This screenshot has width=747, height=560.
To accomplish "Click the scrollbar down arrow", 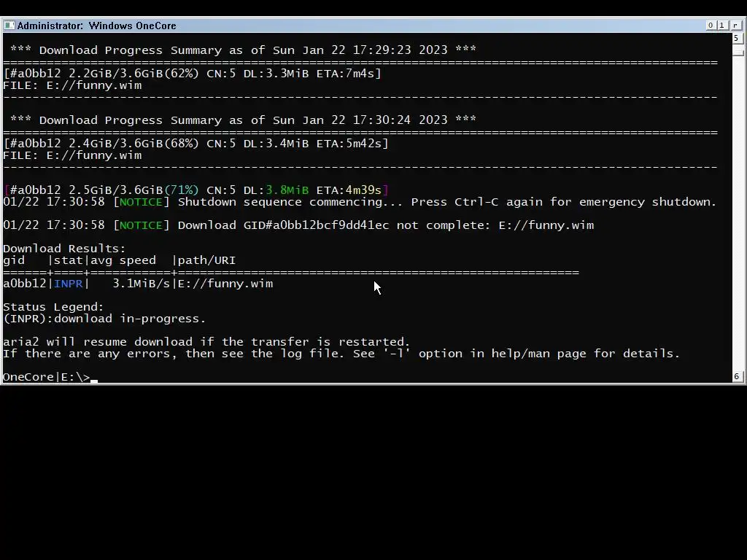I will 737,376.
